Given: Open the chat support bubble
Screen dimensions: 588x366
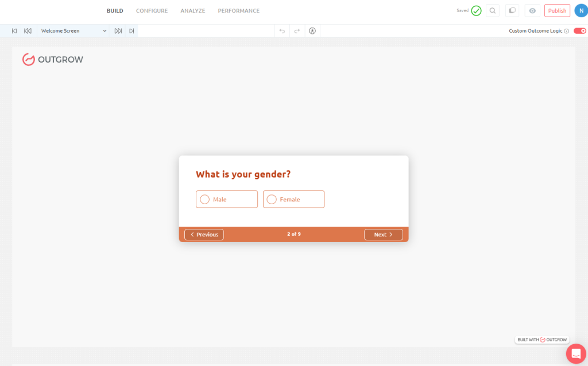Looking at the screenshot, I should click(x=575, y=353).
